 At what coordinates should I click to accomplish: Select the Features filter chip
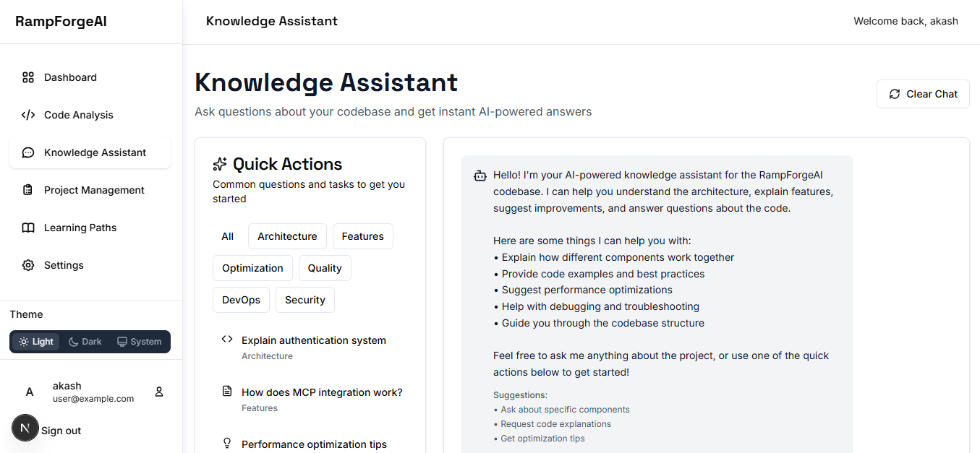point(362,236)
